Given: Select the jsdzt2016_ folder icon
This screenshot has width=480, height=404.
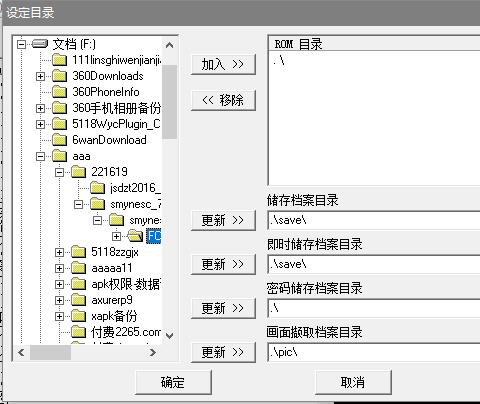Looking at the screenshot, I should (98, 188).
